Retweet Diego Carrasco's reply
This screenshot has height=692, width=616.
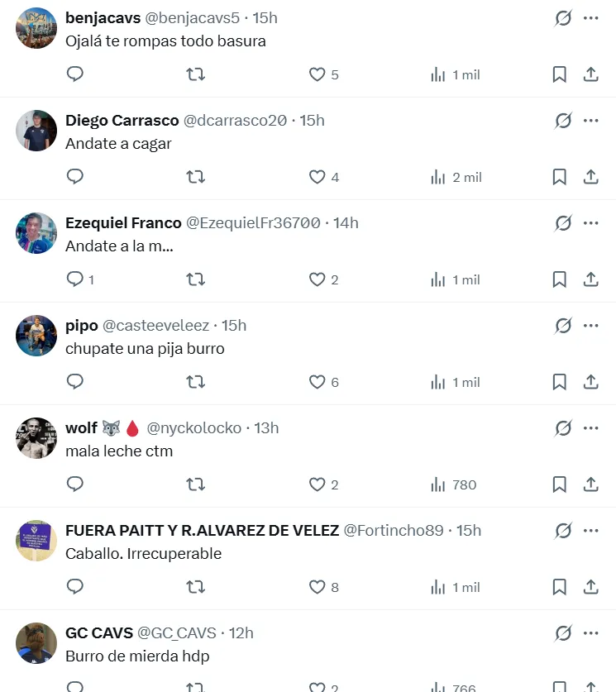coord(195,177)
